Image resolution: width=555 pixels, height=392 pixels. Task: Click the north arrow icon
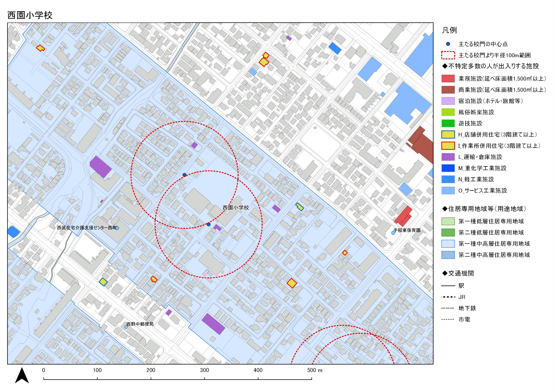pos(22,375)
